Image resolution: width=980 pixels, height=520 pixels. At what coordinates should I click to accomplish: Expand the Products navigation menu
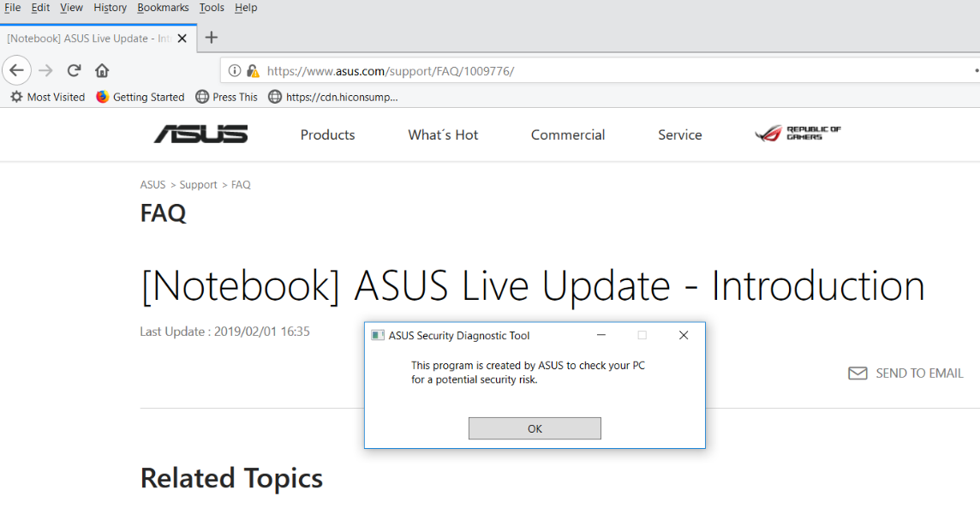[327, 134]
